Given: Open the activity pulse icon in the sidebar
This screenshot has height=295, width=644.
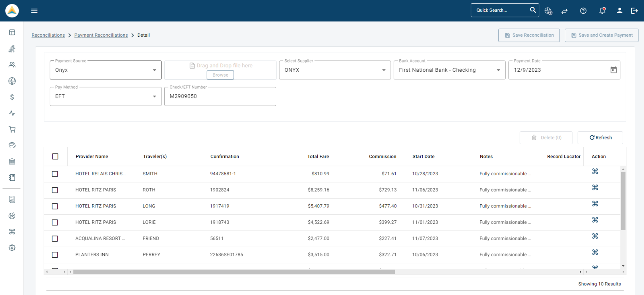Looking at the screenshot, I should pos(12,113).
